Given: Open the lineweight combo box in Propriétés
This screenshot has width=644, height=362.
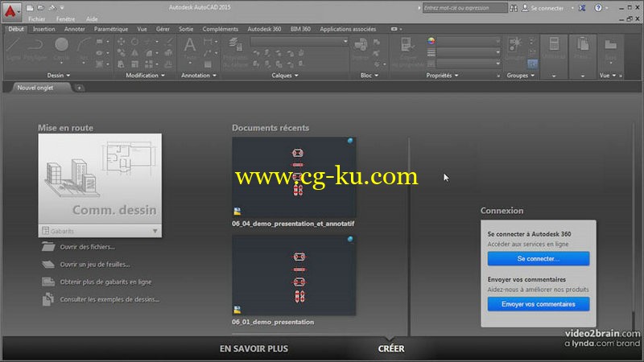Looking at the screenshot, I should [x=469, y=52].
